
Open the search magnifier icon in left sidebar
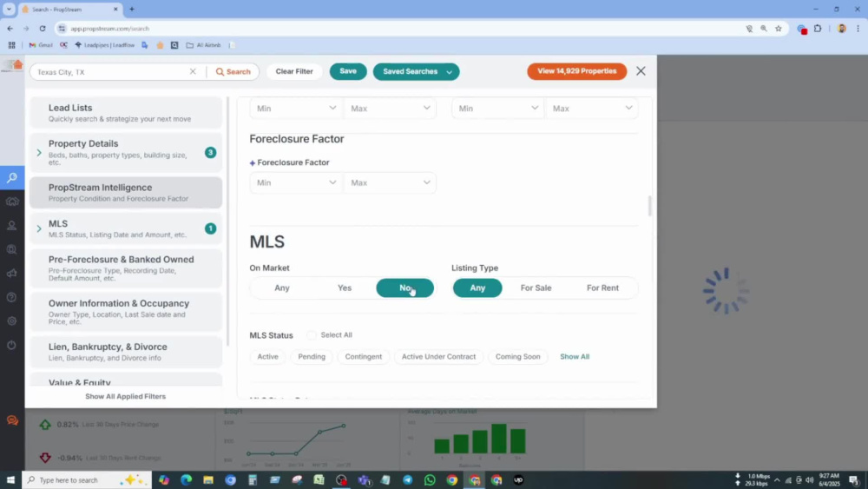[11, 178]
